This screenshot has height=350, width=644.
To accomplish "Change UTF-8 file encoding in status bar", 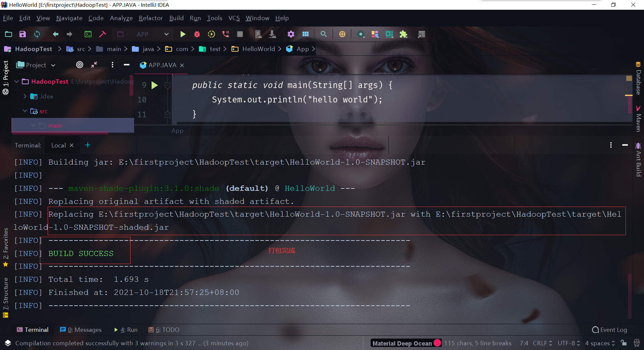I will 569,343.
